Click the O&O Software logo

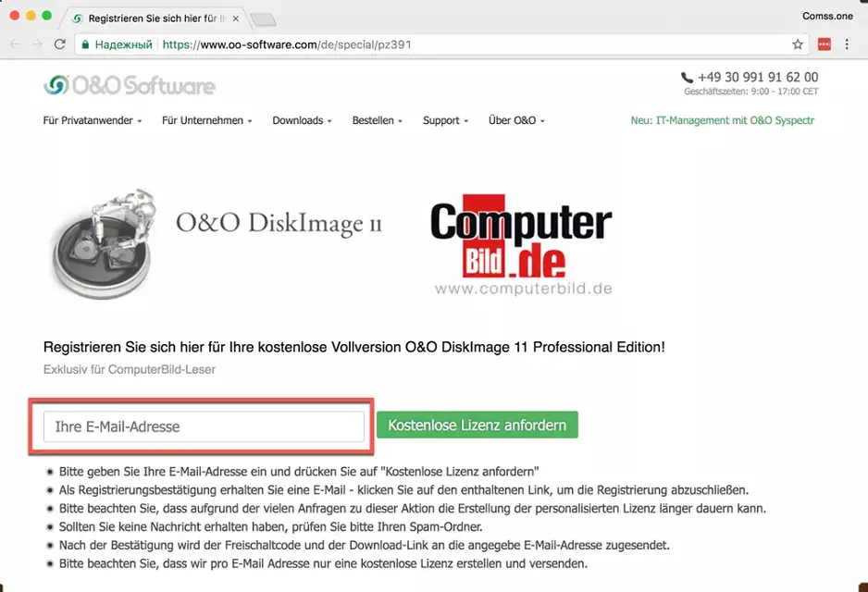(x=130, y=85)
